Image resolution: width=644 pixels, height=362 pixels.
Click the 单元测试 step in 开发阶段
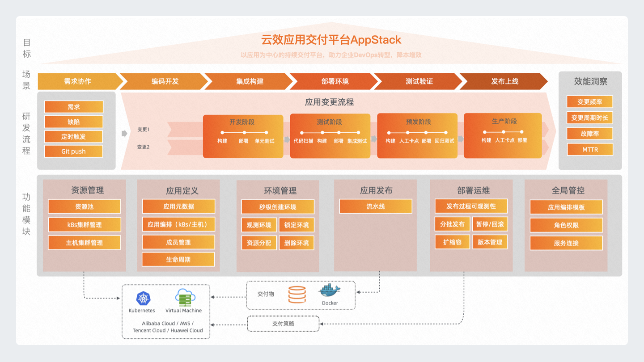tap(265, 141)
